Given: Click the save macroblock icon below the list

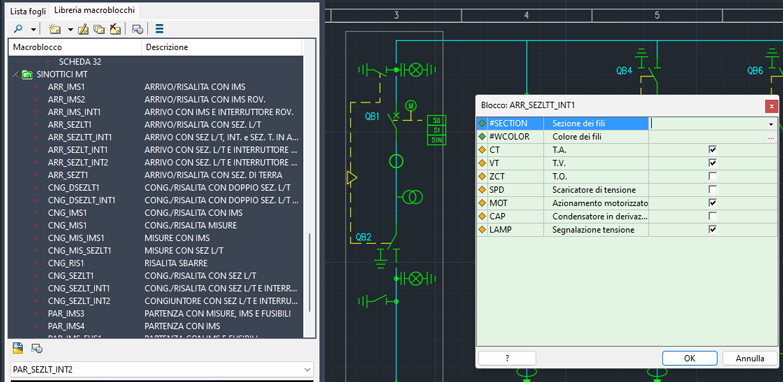Looking at the screenshot, I should pos(18,348).
